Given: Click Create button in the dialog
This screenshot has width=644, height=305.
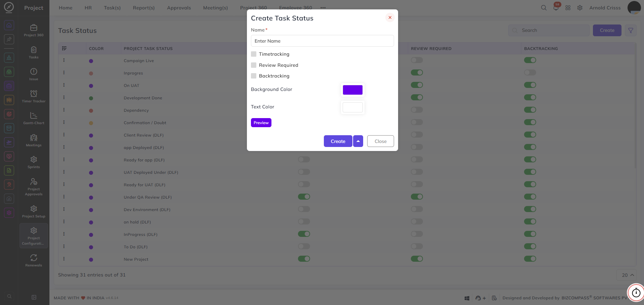Looking at the screenshot, I should (x=338, y=141).
